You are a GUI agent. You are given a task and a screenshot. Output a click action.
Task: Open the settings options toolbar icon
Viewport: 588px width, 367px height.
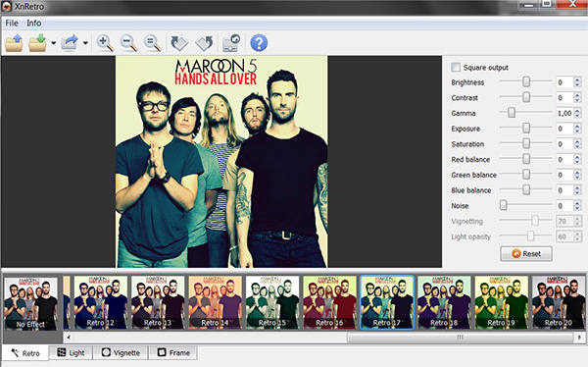(231, 43)
